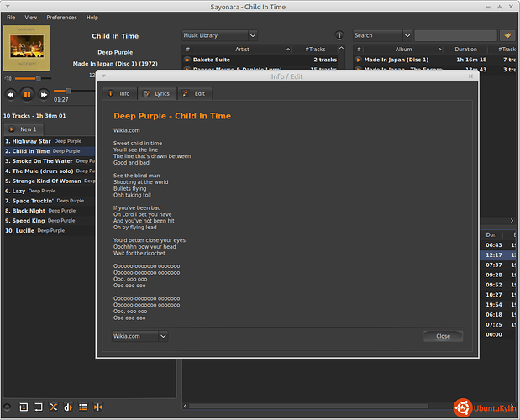520x420 pixels.
Task: Sort albums by Duration column
Action: [465, 49]
